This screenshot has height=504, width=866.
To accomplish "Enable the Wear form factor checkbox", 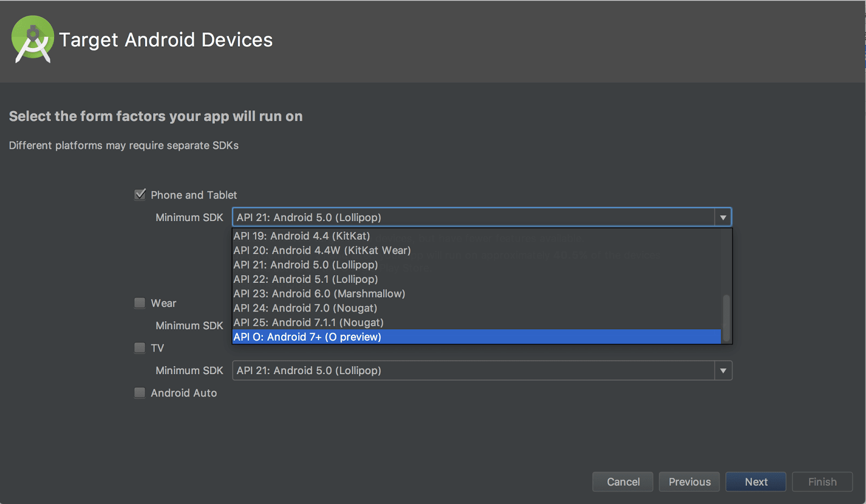I will click(140, 303).
